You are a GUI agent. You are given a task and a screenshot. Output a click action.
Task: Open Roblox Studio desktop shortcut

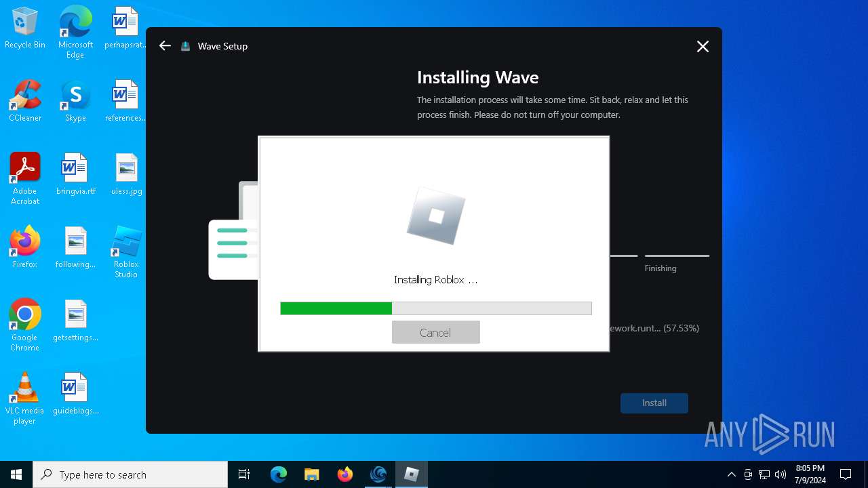[x=126, y=251]
